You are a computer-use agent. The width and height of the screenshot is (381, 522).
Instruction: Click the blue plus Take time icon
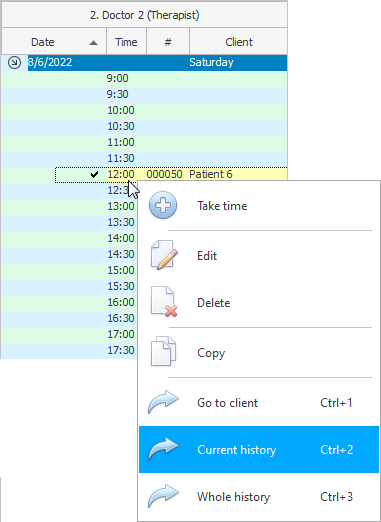click(x=163, y=205)
